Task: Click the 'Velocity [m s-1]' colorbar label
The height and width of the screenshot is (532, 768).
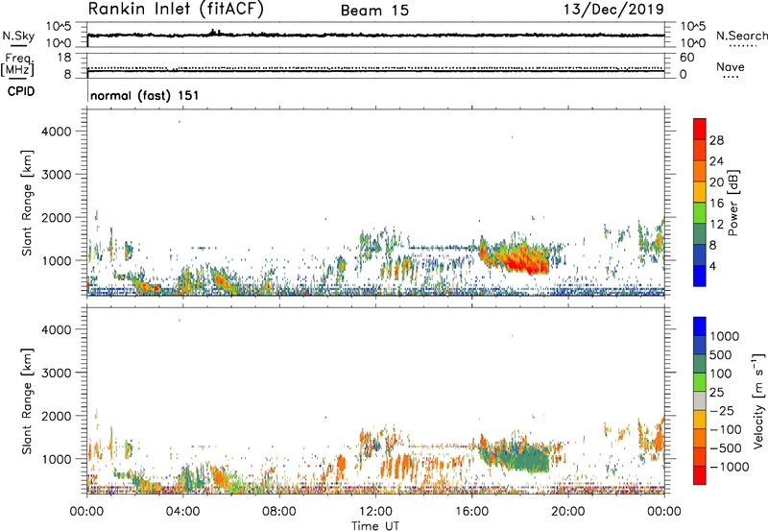Action: pos(758,400)
